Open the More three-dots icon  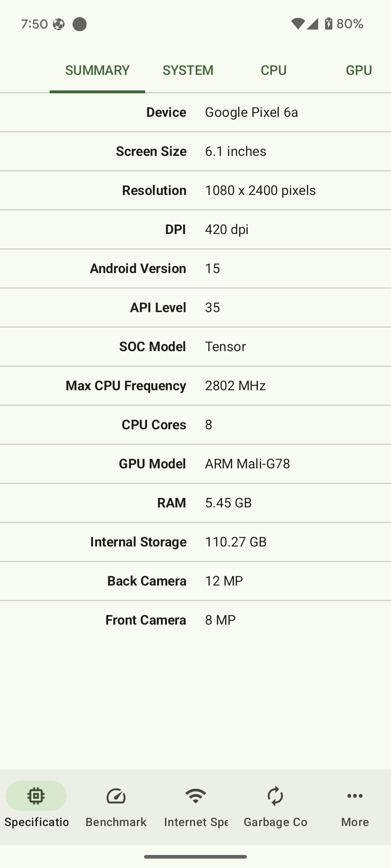(355, 796)
